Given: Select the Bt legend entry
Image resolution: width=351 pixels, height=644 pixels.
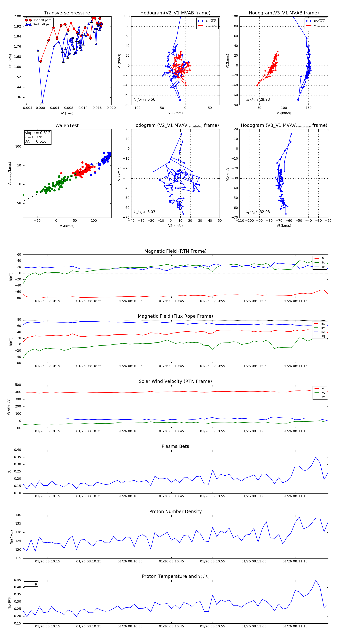Looking at the screenshot, I should point(320,262).
